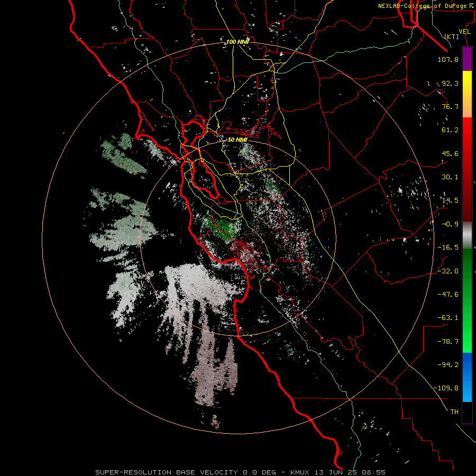
Task: Click the VEL legend title
Action: pos(465,32)
